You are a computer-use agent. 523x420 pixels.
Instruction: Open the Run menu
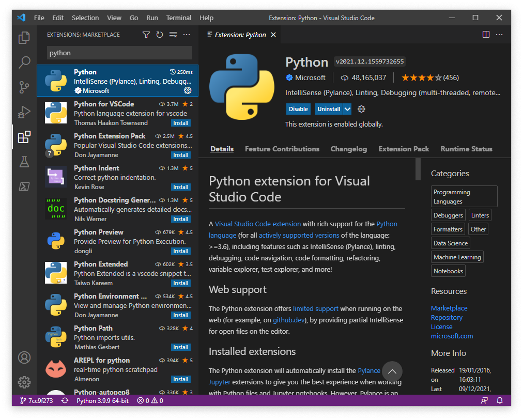pyautogui.click(x=152, y=18)
